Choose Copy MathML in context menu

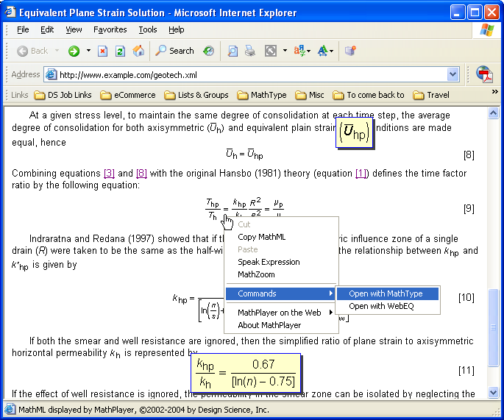(x=261, y=237)
